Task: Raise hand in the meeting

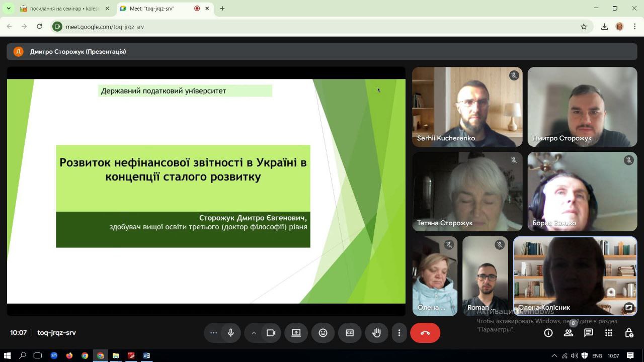Action: coord(376,333)
